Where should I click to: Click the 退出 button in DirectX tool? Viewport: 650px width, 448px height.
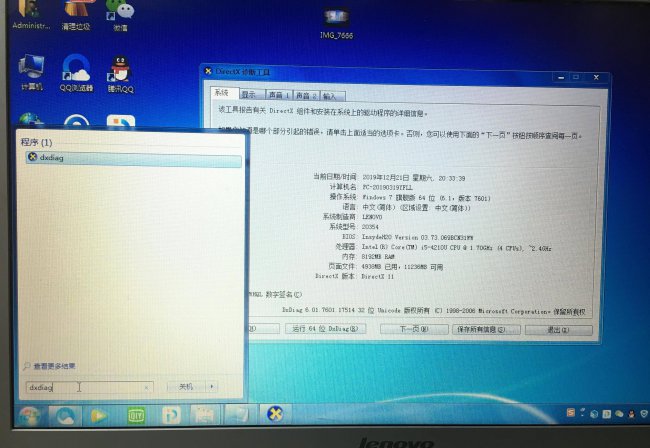pyautogui.click(x=558, y=330)
